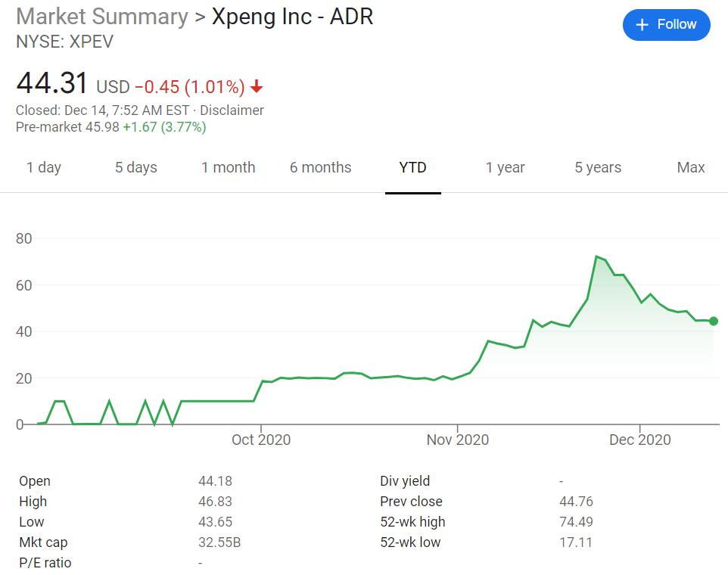Click the red down arrow beside price change
Viewport: 728px width, 575px height.
(257, 87)
